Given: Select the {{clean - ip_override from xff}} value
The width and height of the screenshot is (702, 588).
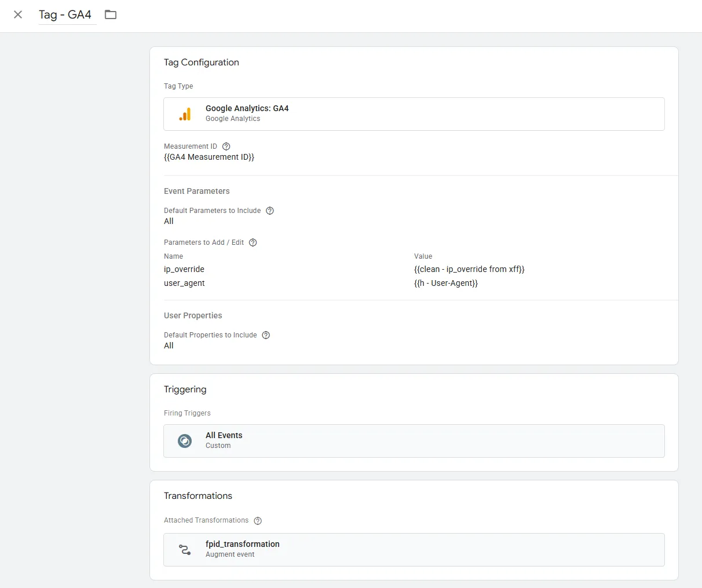Looking at the screenshot, I should [469, 269].
